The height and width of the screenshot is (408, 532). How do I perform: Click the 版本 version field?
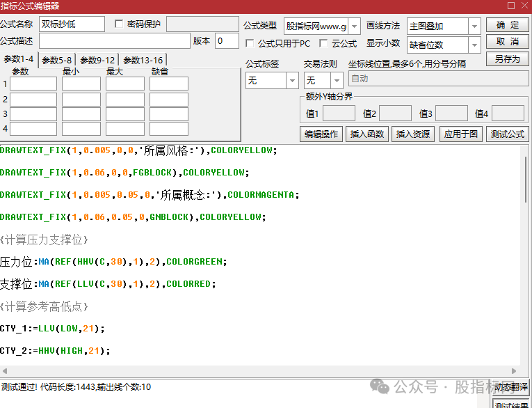pos(227,41)
